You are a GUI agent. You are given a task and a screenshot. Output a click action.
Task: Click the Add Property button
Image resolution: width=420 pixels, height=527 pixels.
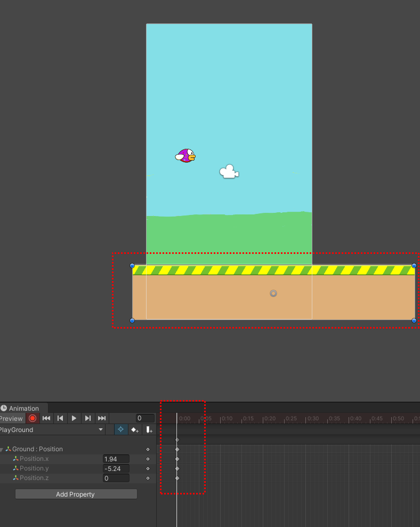76,494
